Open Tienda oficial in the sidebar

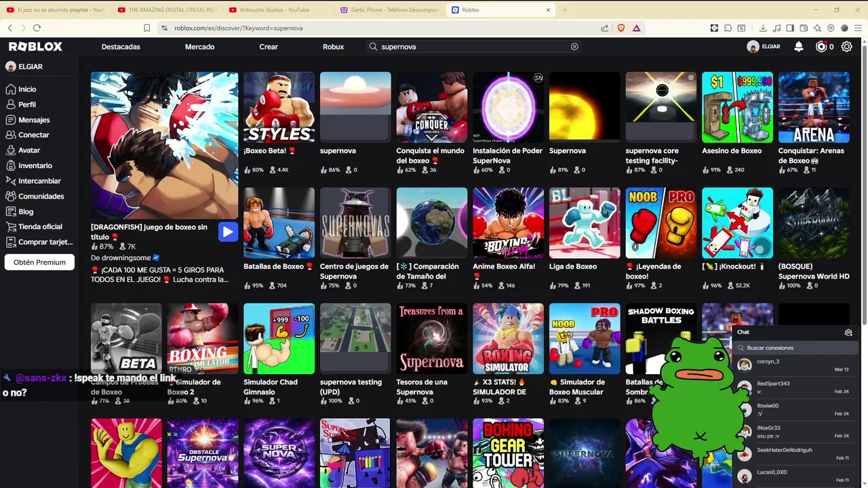click(38, 227)
